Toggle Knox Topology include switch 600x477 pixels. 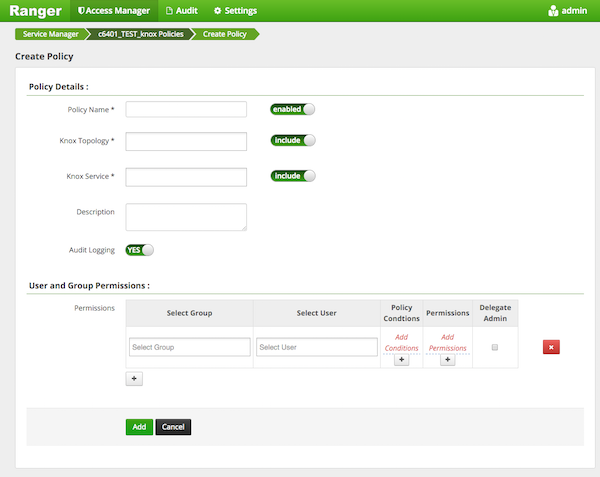(292, 141)
